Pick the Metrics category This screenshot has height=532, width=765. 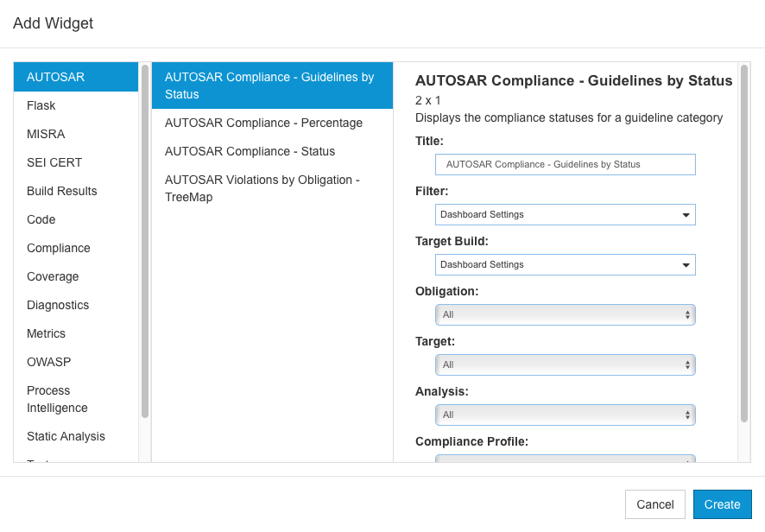pyautogui.click(x=76, y=333)
